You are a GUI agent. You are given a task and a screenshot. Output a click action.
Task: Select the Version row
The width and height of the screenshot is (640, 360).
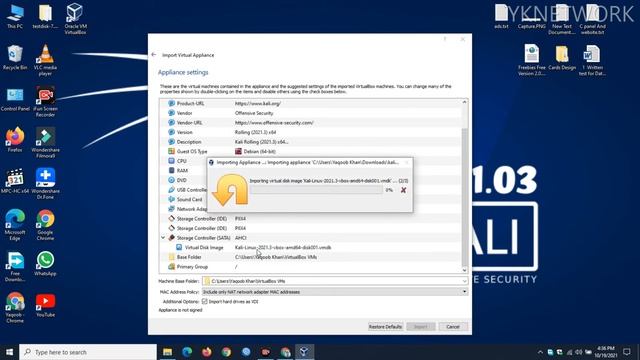tap(310, 132)
